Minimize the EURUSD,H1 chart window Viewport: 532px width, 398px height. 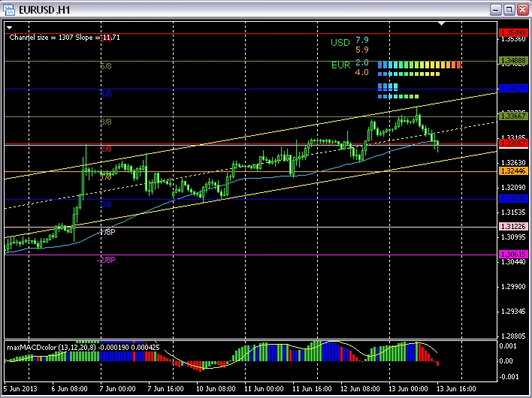496,10
